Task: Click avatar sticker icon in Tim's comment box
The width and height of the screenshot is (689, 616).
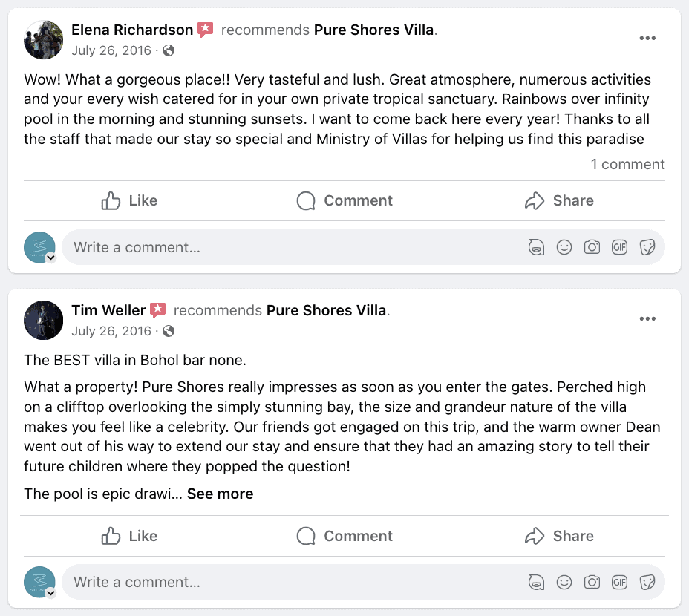Action: point(537,582)
